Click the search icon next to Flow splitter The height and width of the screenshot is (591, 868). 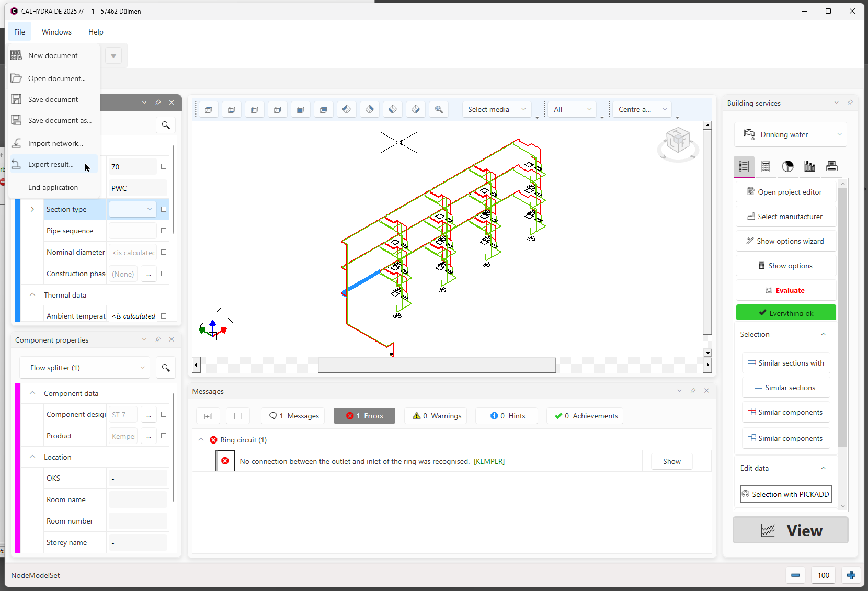[166, 368]
